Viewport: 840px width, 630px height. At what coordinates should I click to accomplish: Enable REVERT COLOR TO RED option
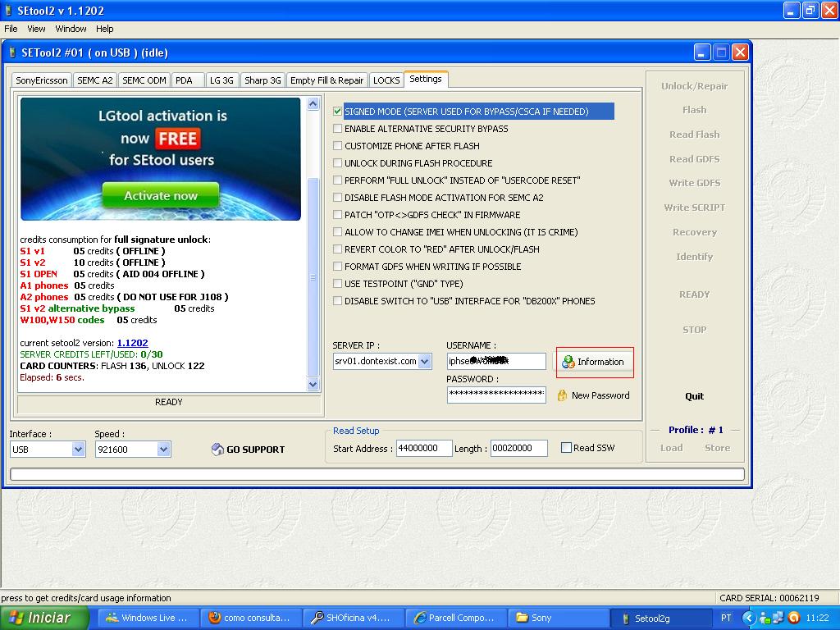coord(337,249)
